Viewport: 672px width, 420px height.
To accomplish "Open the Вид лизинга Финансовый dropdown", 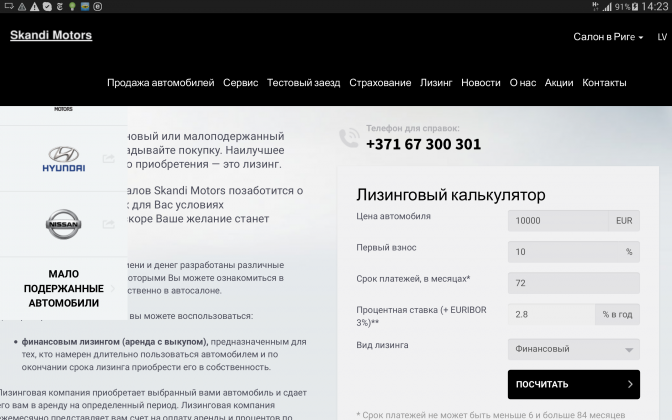I will 573,349.
